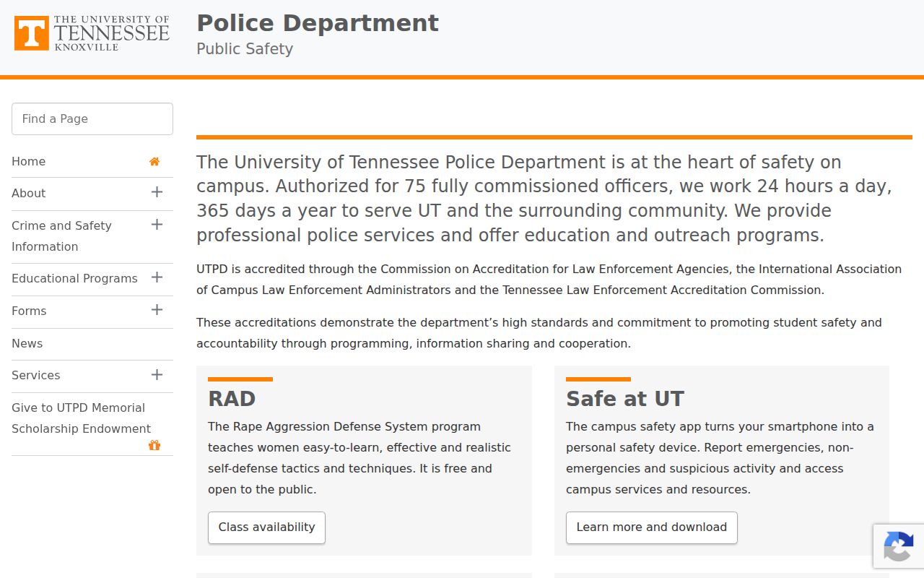Select the Forms menu item
924x578 pixels.
(29, 311)
